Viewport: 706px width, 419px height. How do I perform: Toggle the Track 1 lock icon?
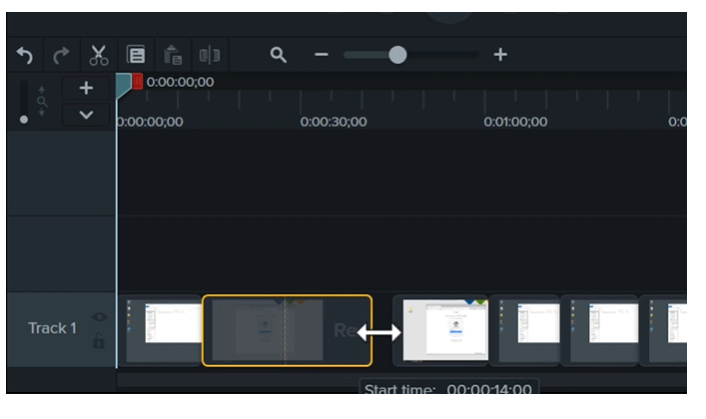pyautogui.click(x=99, y=341)
